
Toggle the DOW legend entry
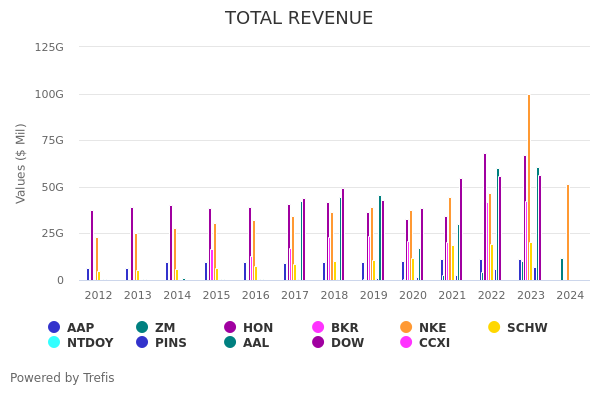point(318,343)
